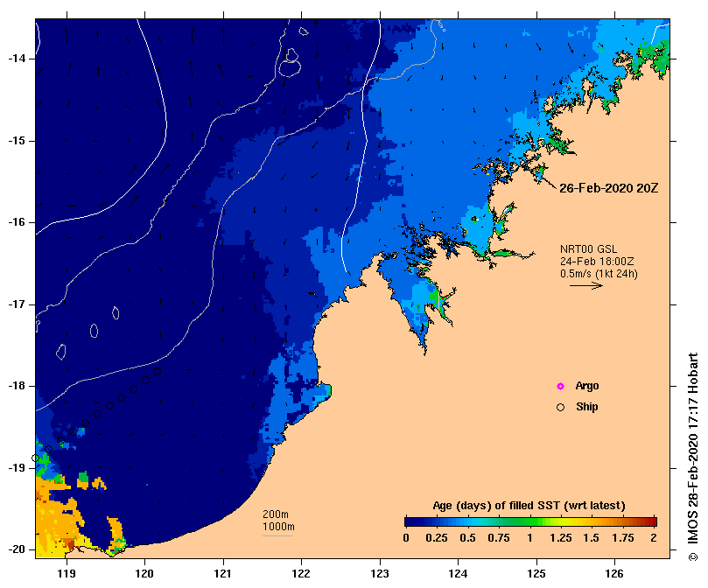708x588 pixels.
Task: Click the '0.5m/s (1kt 24h)' label
Action: 599,274
